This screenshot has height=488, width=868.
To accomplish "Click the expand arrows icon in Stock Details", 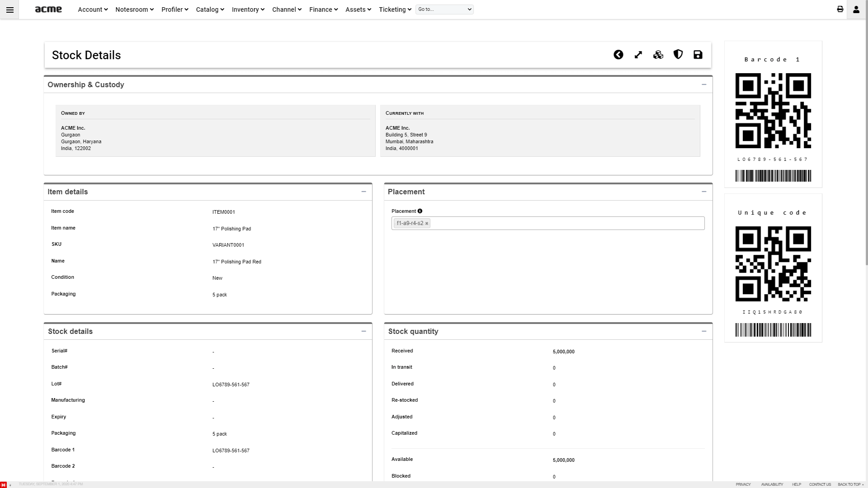I will [638, 55].
